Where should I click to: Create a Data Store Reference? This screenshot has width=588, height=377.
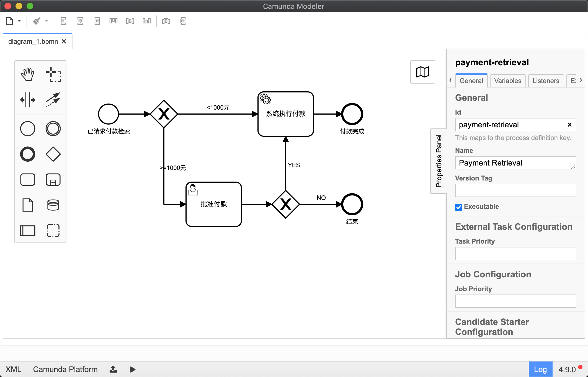tap(53, 205)
